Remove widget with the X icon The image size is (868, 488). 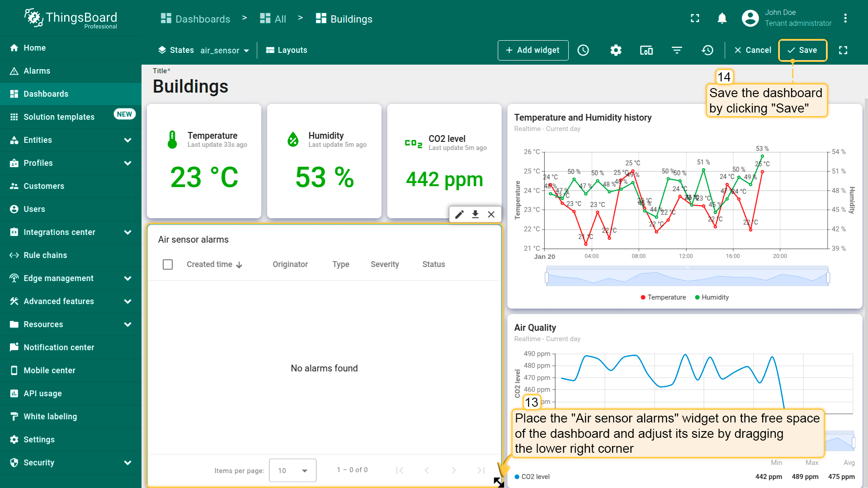coord(491,215)
